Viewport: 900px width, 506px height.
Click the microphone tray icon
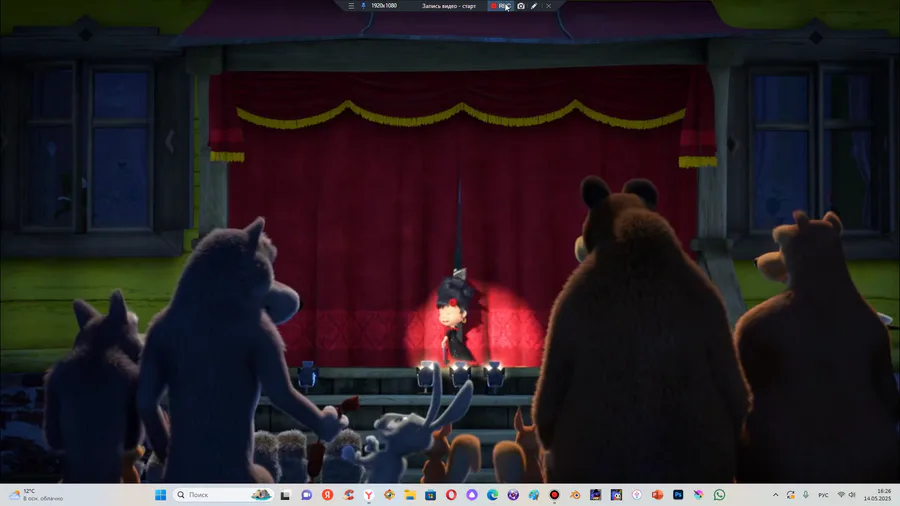point(806,495)
